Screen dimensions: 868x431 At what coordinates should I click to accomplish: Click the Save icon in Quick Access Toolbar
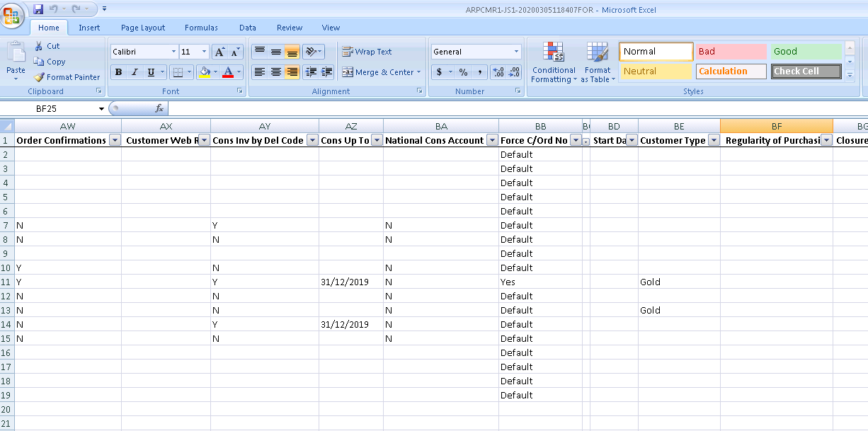38,9
